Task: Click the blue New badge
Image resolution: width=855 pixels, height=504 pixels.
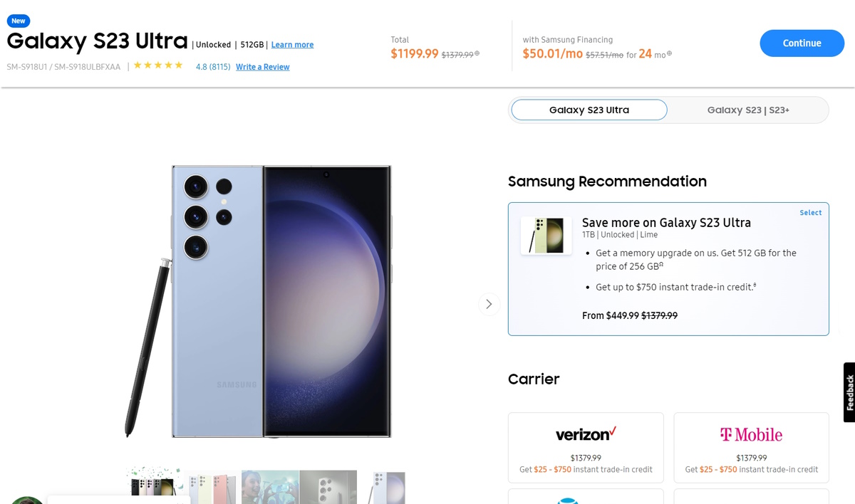Action: click(19, 21)
